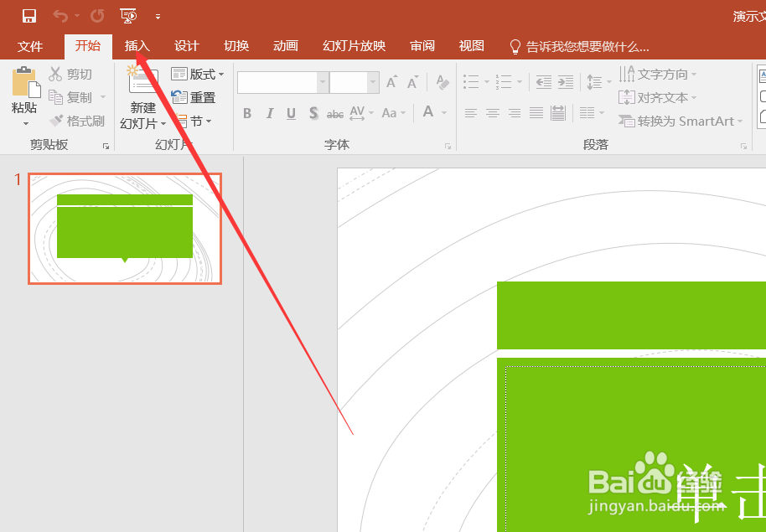Image resolution: width=766 pixels, height=532 pixels.
Task: Click the Tell Me search box
Action: [579, 47]
